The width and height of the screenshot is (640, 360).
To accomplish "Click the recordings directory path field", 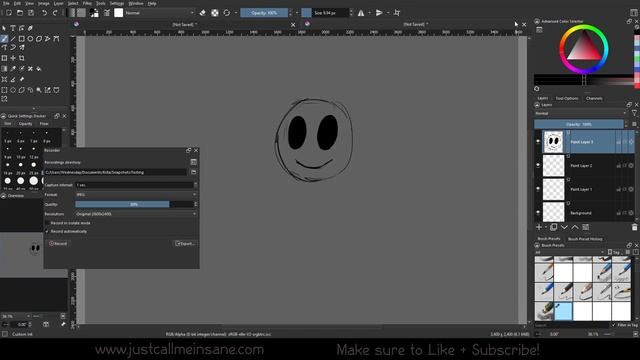I will click(115, 172).
